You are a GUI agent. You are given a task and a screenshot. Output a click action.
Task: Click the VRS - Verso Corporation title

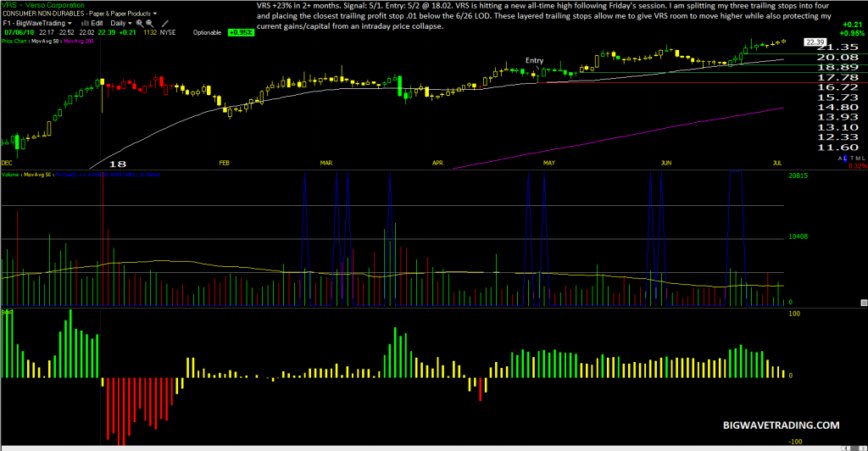[x=43, y=5]
